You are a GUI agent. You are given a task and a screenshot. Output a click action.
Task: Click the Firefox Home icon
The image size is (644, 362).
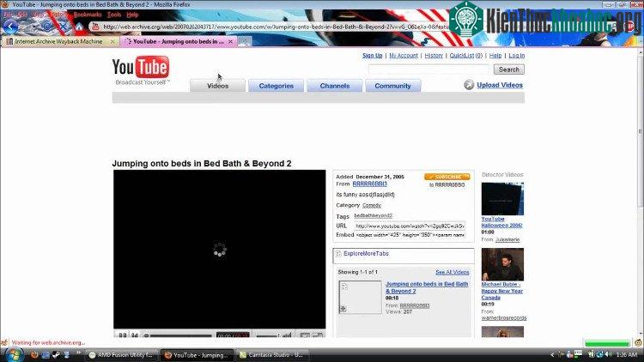79,27
